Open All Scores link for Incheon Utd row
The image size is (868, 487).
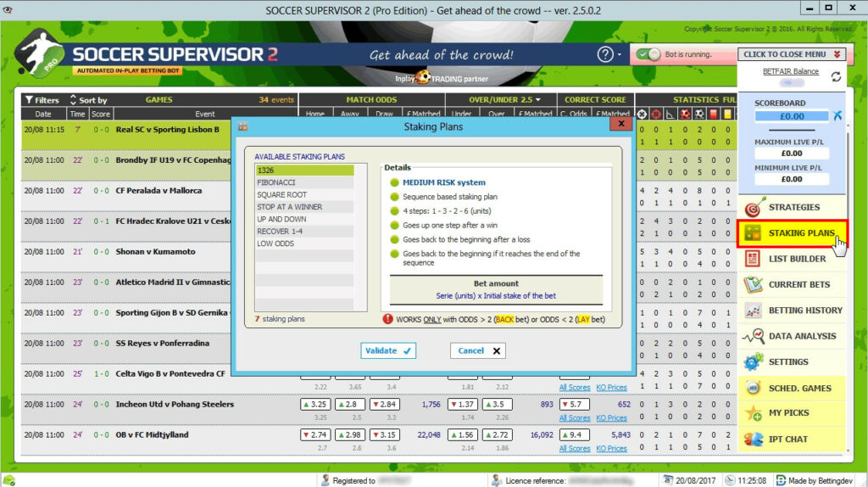[x=575, y=417]
